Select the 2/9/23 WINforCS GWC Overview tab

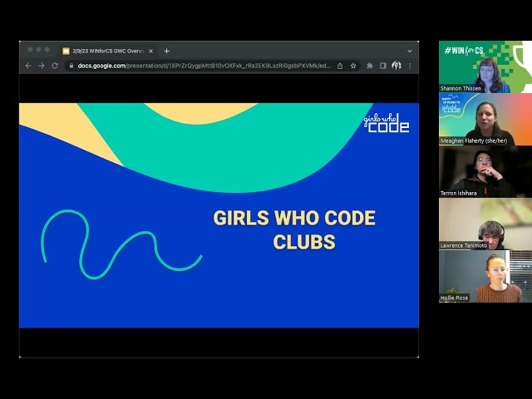click(108, 52)
